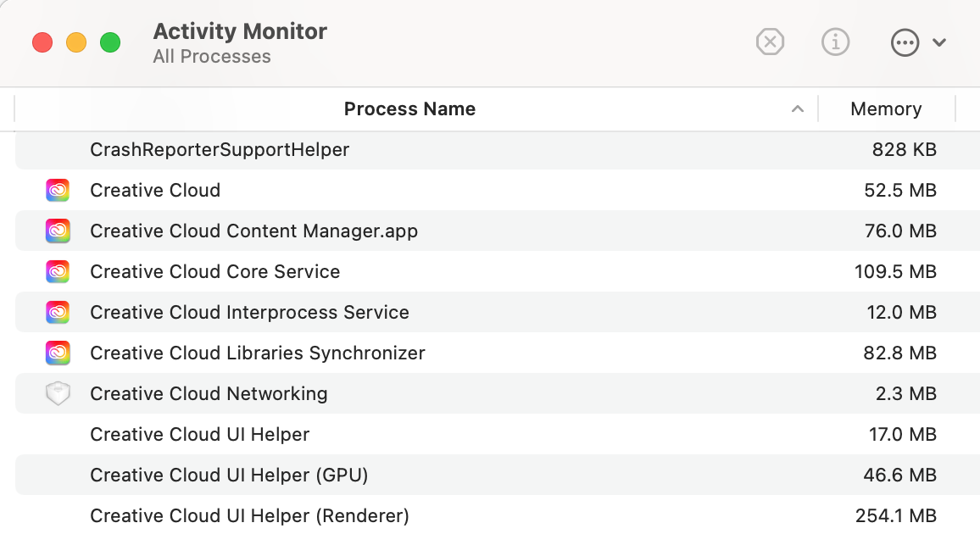Expand the chevron beside the ellipsis button
The height and width of the screenshot is (534, 980).
(x=939, y=42)
